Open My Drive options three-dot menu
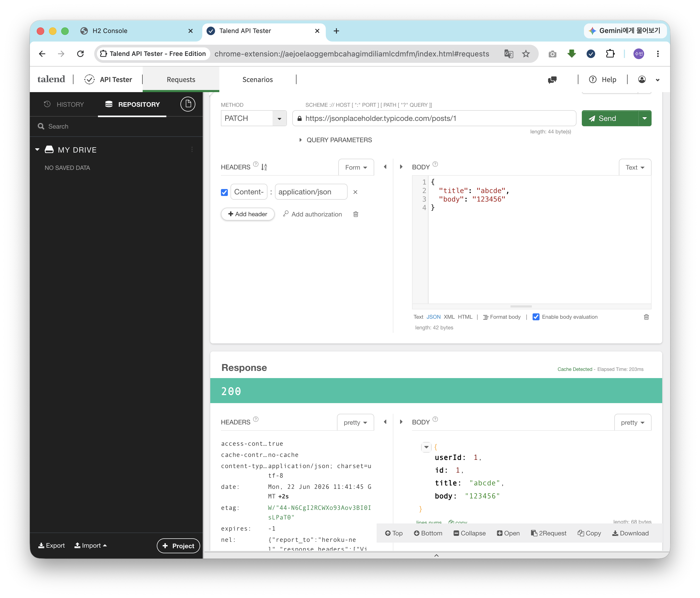This screenshot has width=700, height=598. click(192, 149)
